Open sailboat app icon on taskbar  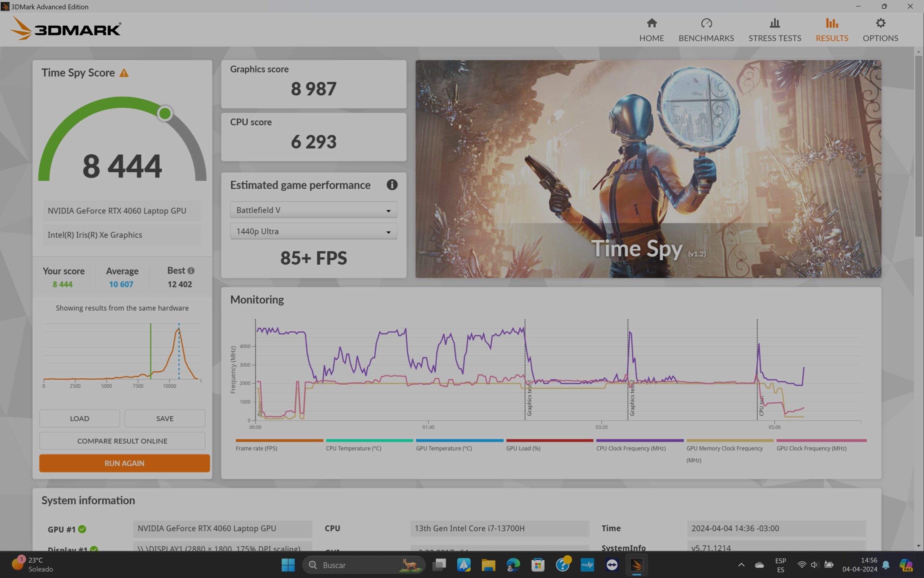(x=463, y=565)
